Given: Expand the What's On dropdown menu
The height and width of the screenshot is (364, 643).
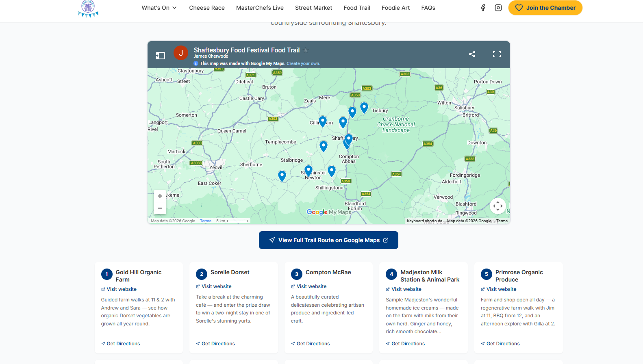Looking at the screenshot, I should 159,8.
